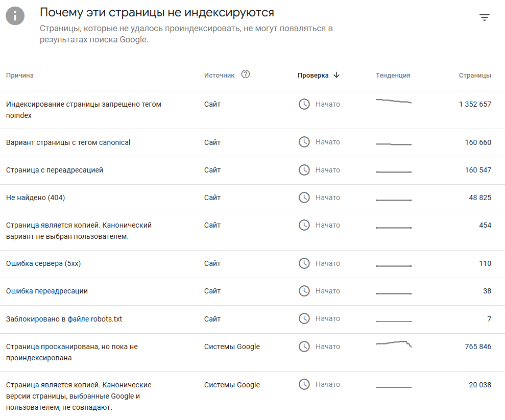Click Начато status in 404 row
This screenshot has height=420, width=505.
[327, 197]
